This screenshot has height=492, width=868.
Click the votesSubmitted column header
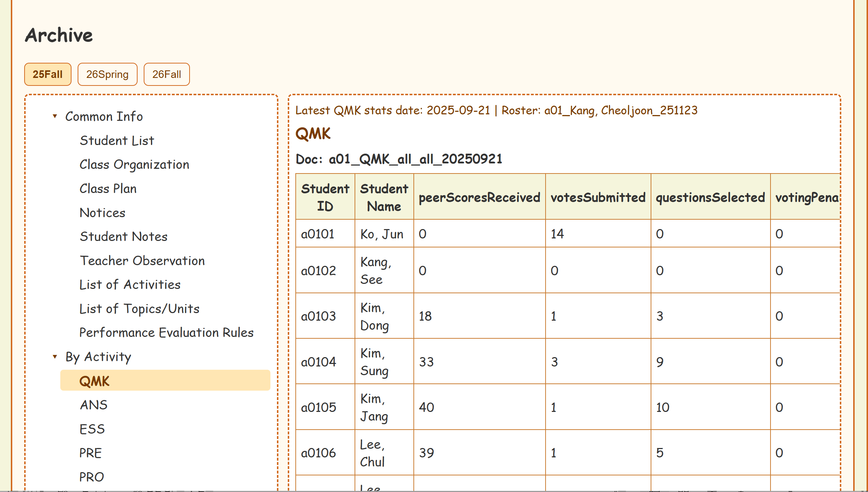[598, 197]
